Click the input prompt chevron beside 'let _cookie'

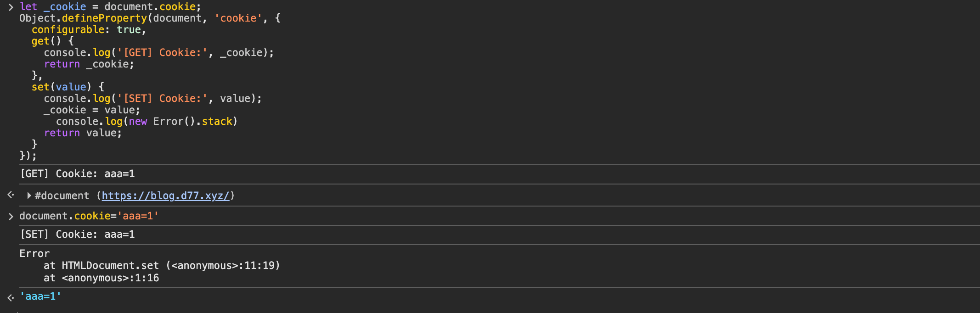coord(11,7)
